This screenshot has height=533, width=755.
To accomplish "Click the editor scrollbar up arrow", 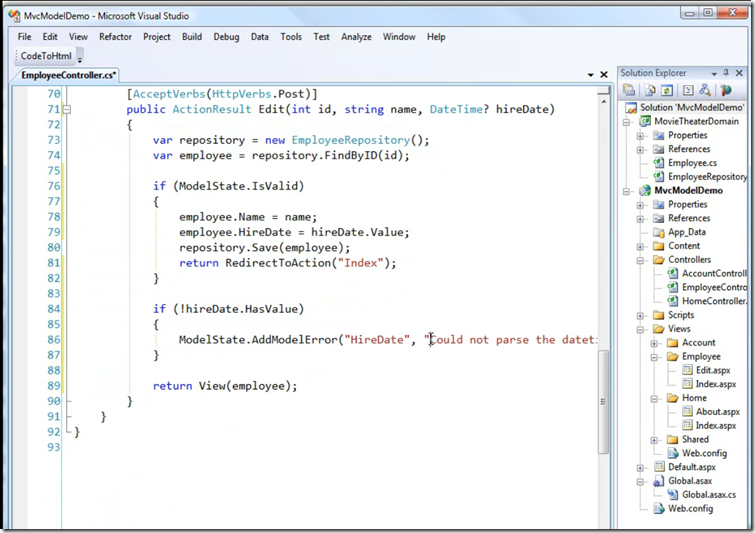I will tap(603, 102).
